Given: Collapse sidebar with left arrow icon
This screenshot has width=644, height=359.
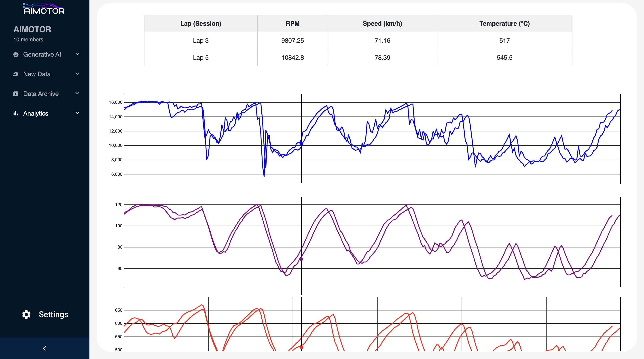Looking at the screenshot, I should click(44, 348).
